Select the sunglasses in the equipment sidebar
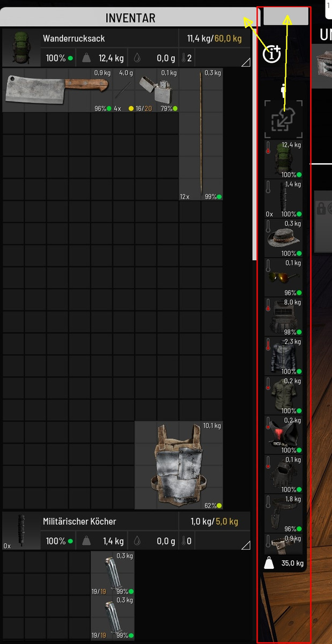Image resolution: width=332 pixels, height=644 pixels. (x=283, y=277)
